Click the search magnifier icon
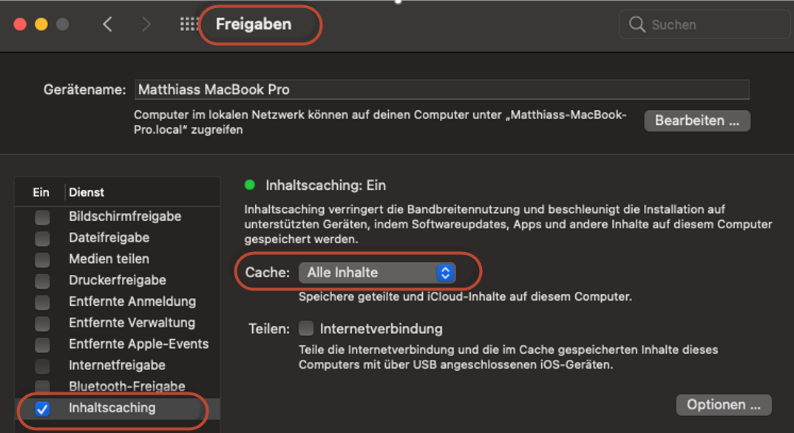 [x=637, y=25]
